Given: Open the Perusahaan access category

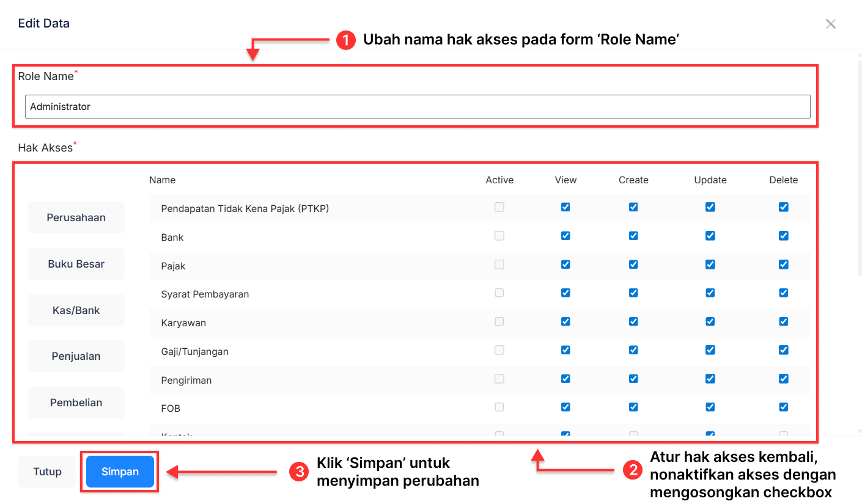Looking at the screenshot, I should (x=76, y=217).
